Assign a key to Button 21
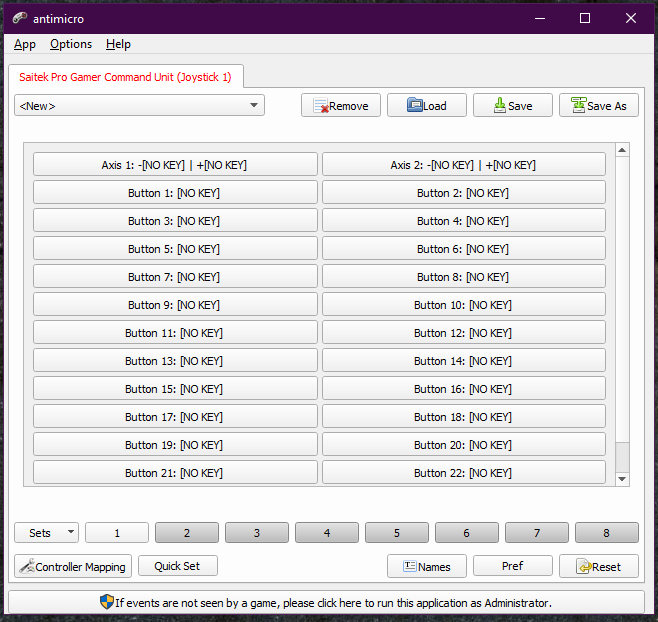 pyautogui.click(x=175, y=473)
